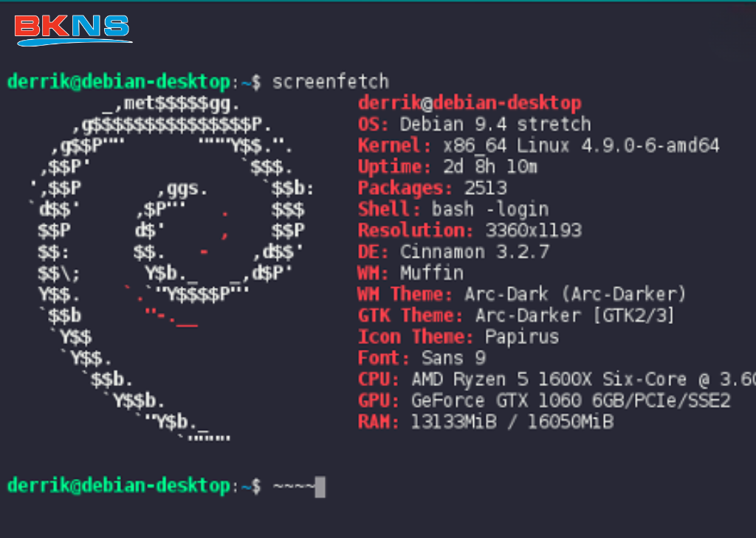Click the GPU: GeForce GTX 1060 line

point(544,401)
